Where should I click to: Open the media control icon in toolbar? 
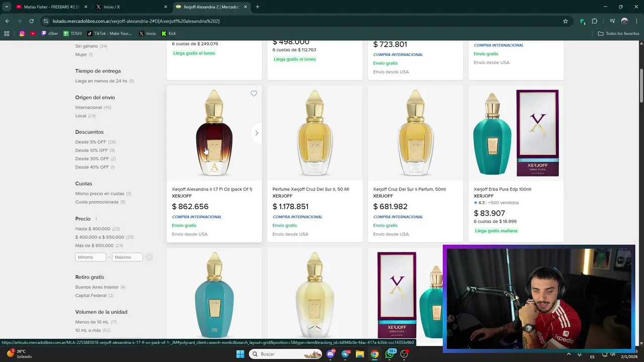pos(612,21)
